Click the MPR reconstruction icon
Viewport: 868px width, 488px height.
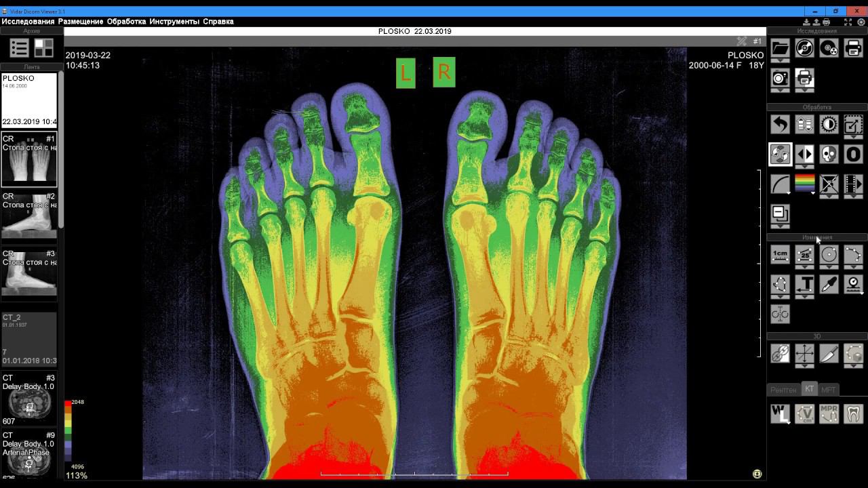click(829, 413)
